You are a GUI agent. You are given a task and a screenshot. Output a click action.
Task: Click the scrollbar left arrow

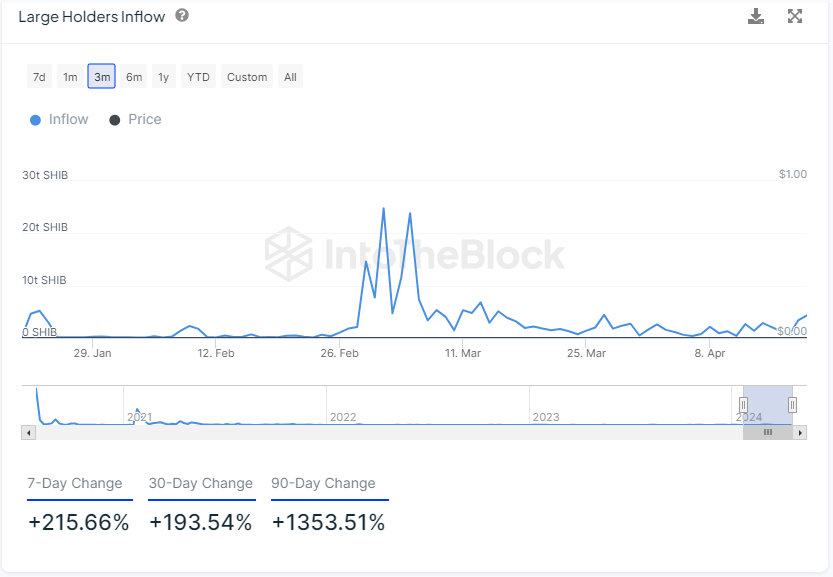(x=28, y=432)
